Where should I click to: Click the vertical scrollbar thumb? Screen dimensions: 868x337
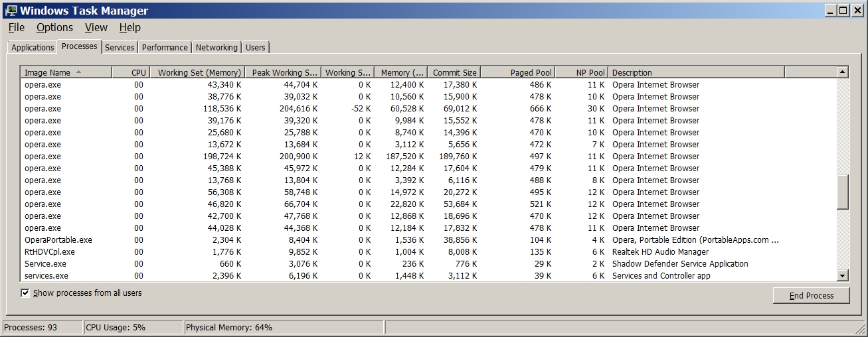point(843,192)
